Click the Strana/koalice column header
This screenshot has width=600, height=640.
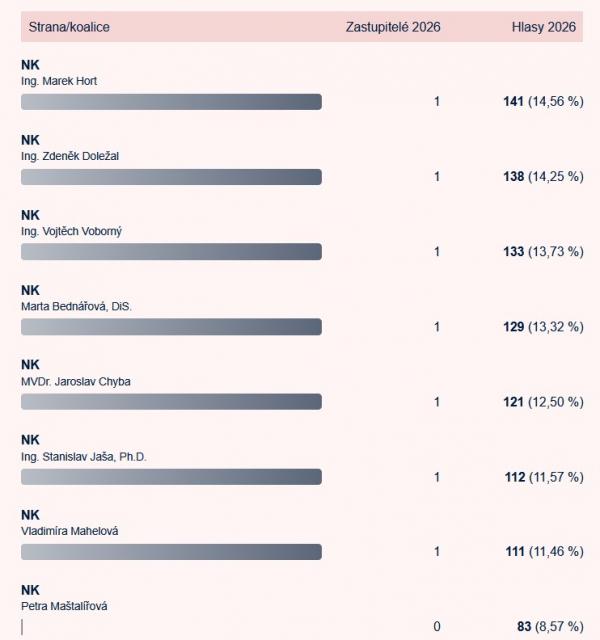pos(69,27)
